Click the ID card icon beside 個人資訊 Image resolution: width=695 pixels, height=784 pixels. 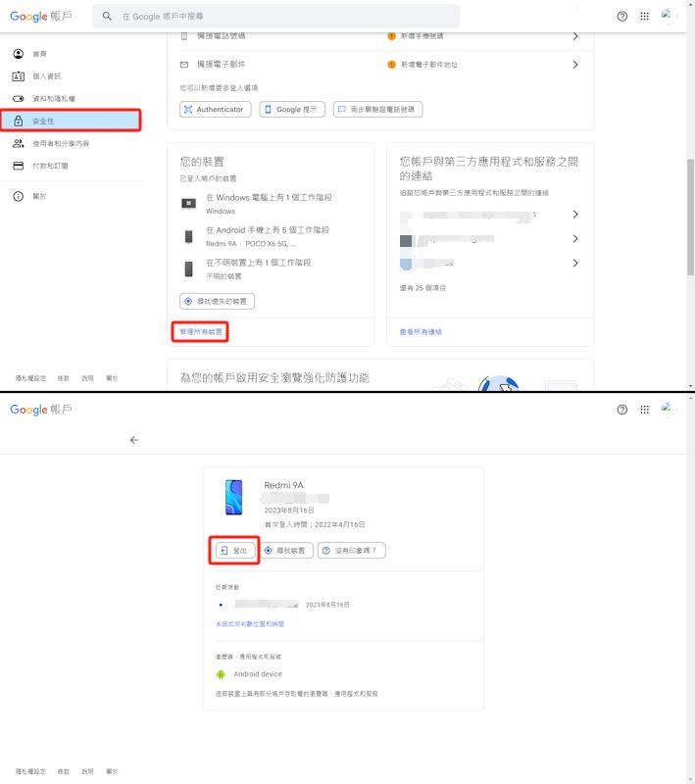pyautogui.click(x=19, y=76)
